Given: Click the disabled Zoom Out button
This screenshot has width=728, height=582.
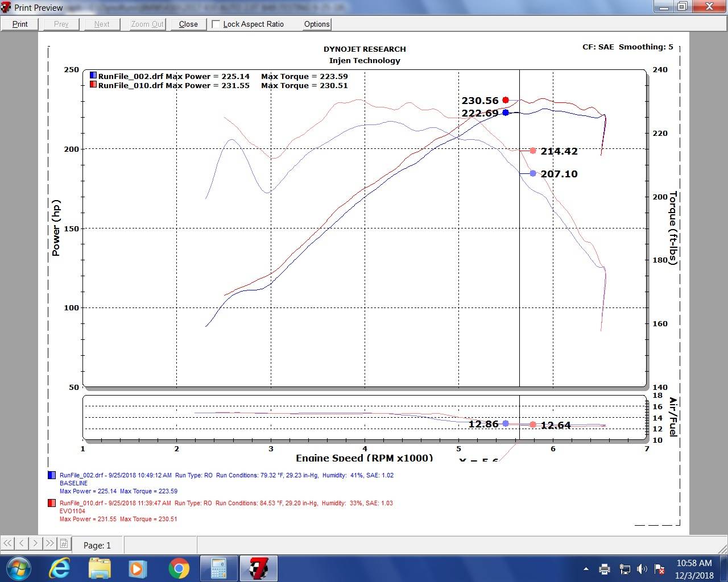Looking at the screenshot, I should coord(147,24).
